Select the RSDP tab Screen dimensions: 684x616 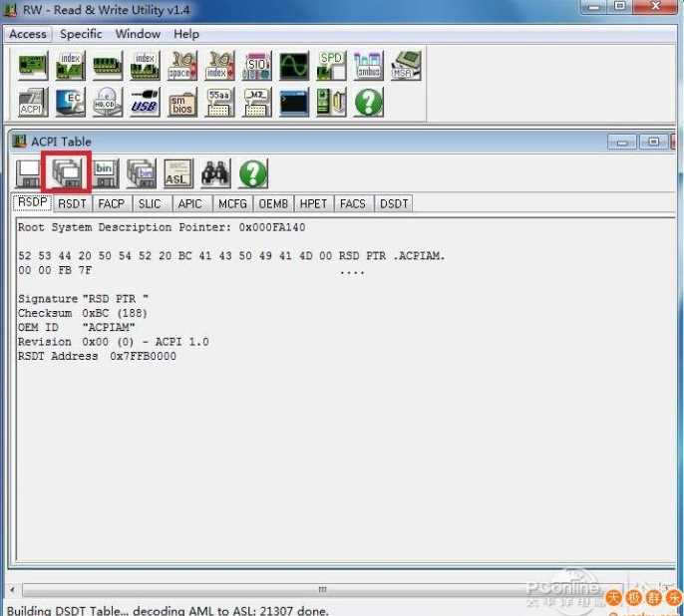point(32,202)
